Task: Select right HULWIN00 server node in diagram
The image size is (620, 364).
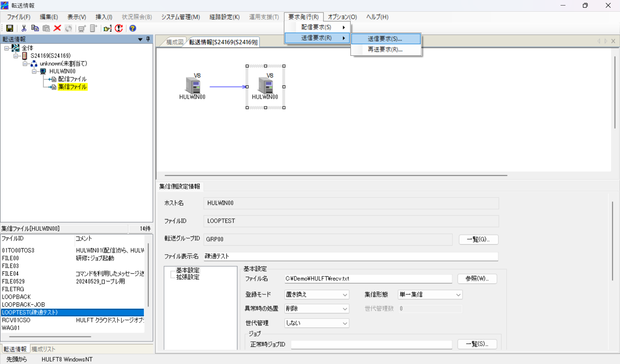Action: (265, 86)
